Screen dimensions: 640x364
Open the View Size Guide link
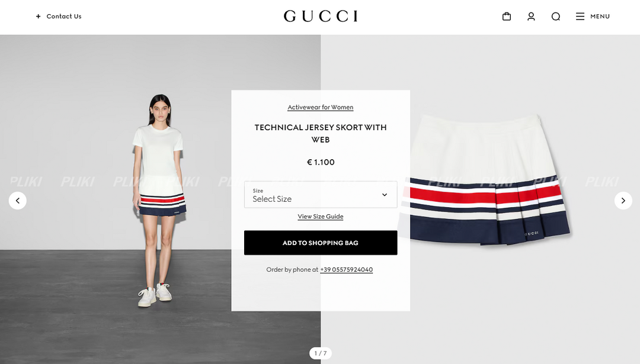point(321,217)
